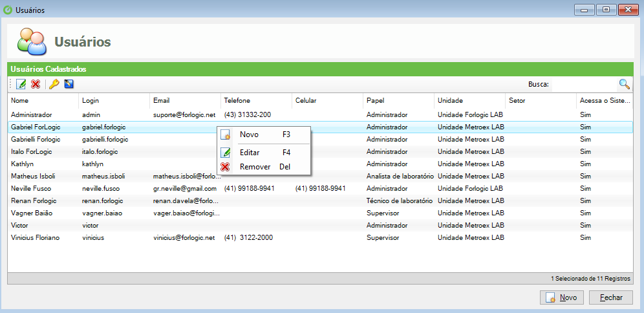Click the italo.forlogic login cell
Image resolution: width=644 pixels, height=313 pixels.
100,151
